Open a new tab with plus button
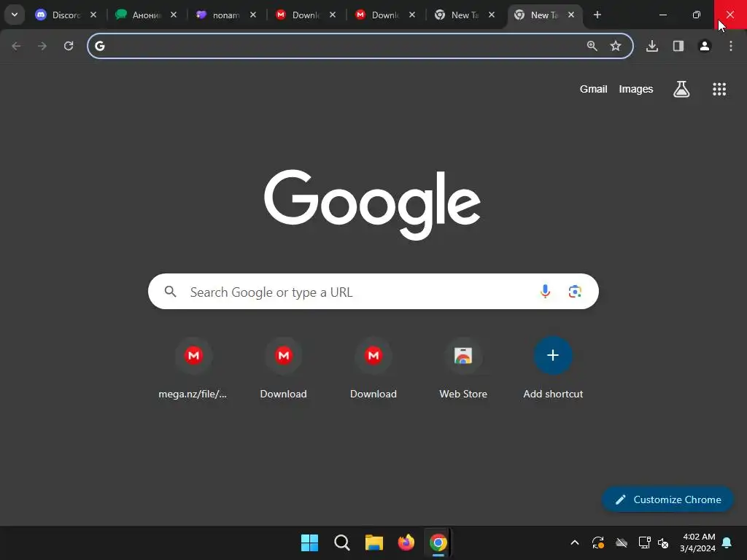 (x=597, y=15)
